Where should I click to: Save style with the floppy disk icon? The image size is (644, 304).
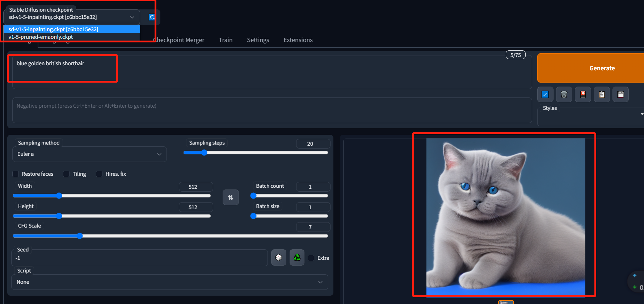click(620, 95)
